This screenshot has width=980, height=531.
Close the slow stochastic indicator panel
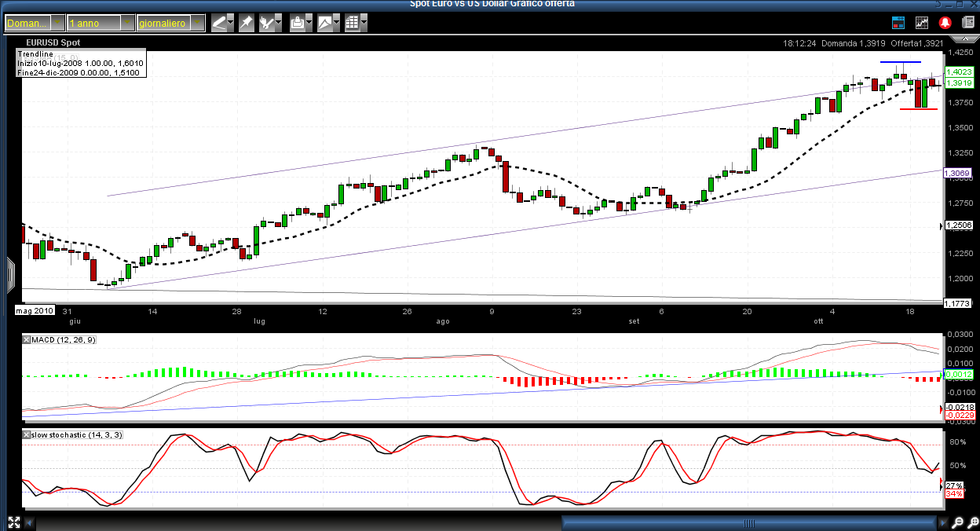27,434
